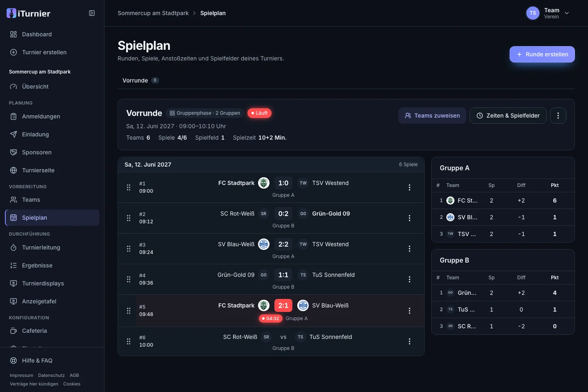Open Turnierleitung in the sidebar
Viewport: 588px width, 392px height.
[52, 247]
